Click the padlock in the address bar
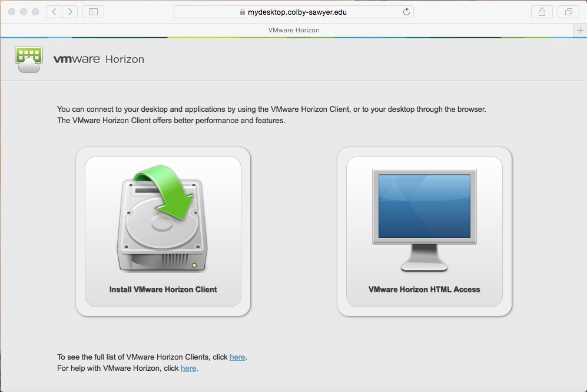The image size is (587, 392). pos(242,11)
